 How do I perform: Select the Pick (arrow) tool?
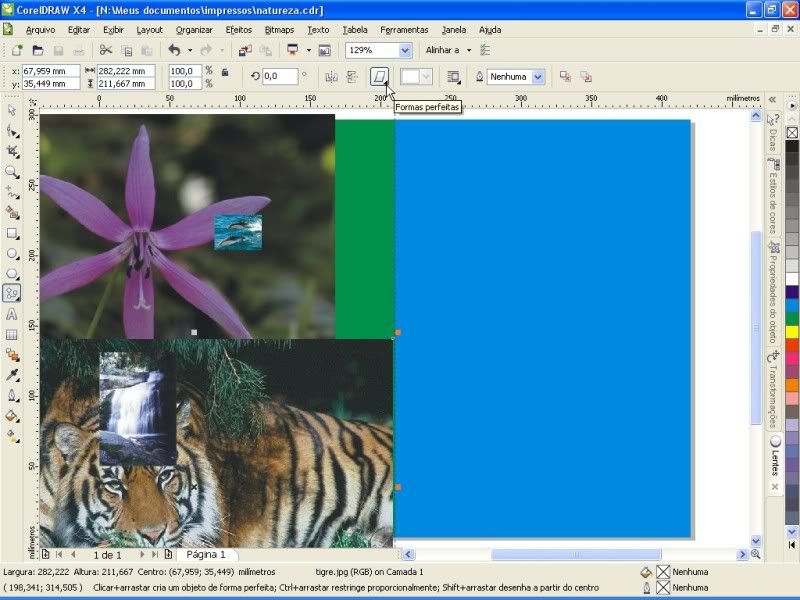[x=12, y=111]
